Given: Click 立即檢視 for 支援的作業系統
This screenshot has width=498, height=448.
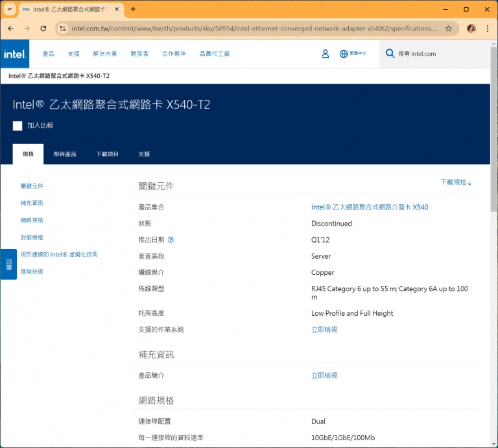Looking at the screenshot, I should pyautogui.click(x=324, y=329).
